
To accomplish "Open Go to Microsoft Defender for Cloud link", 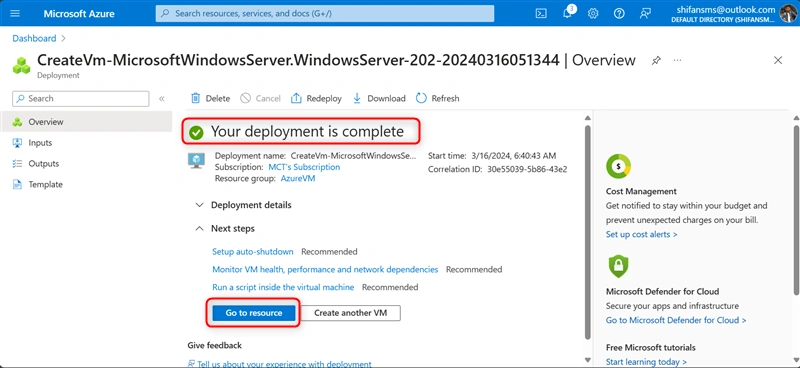I will [676, 320].
